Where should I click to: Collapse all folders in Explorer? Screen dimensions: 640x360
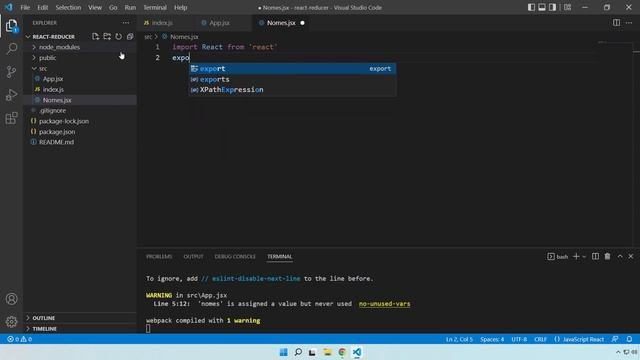pos(130,36)
